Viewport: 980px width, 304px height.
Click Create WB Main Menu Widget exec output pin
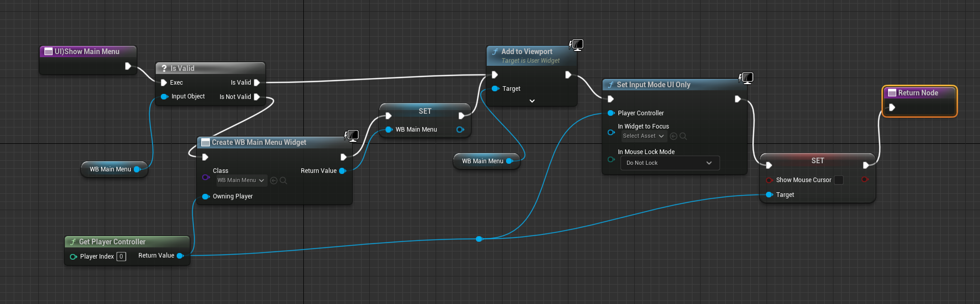click(x=343, y=157)
